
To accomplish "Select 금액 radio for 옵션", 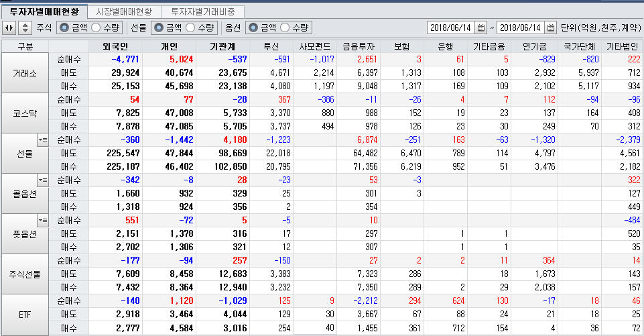I will tap(253, 27).
